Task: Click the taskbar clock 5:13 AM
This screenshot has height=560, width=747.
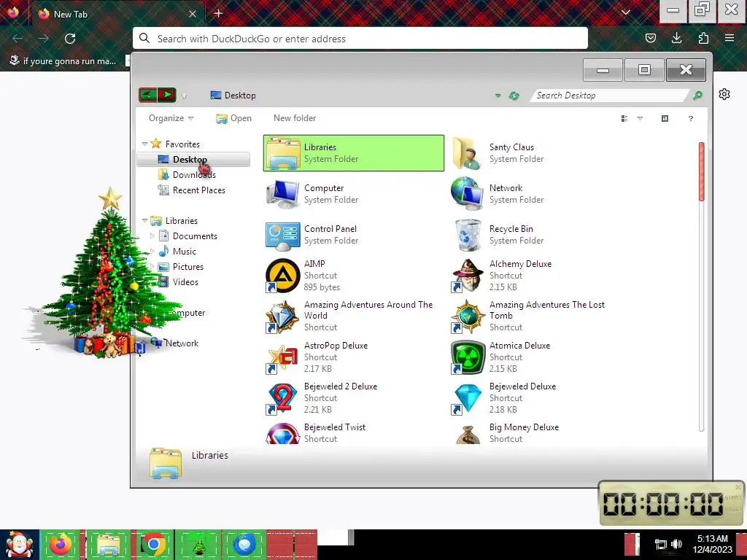Action: coord(712,544)
